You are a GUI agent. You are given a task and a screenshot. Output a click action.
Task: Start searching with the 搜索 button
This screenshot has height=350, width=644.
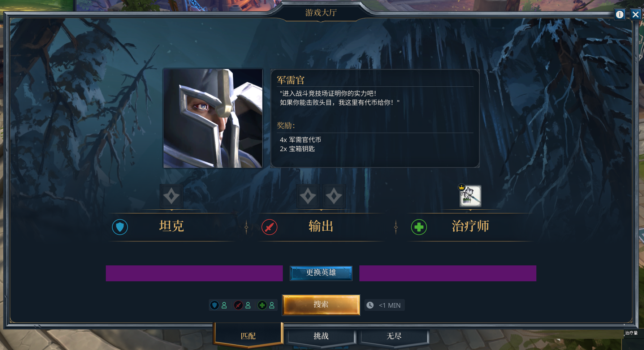click(321, 305)
